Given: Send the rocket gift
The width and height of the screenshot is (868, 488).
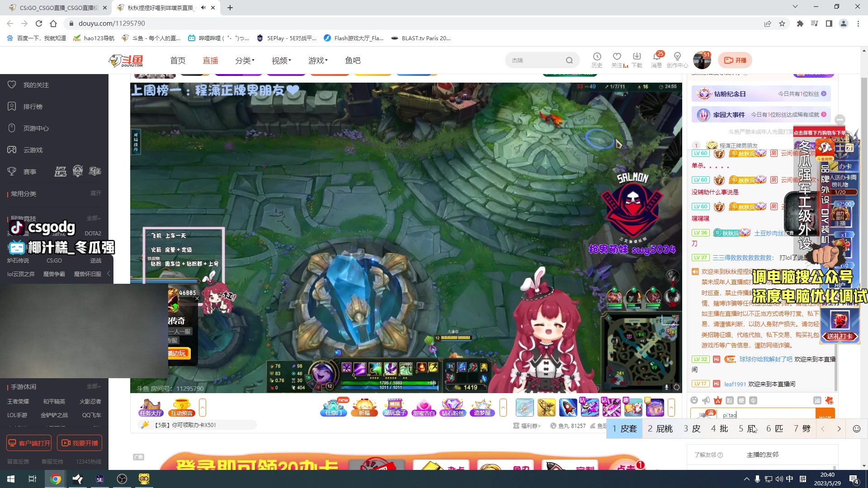Looking at the screenshot, I should pyautogui.click(x=568, y=408).
